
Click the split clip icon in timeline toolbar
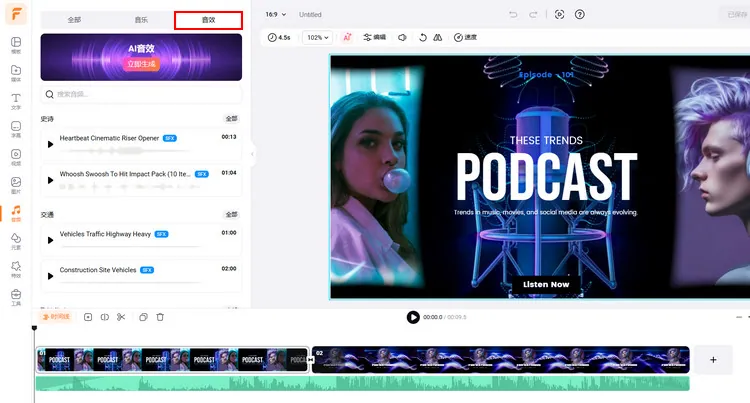pos(105,317)
